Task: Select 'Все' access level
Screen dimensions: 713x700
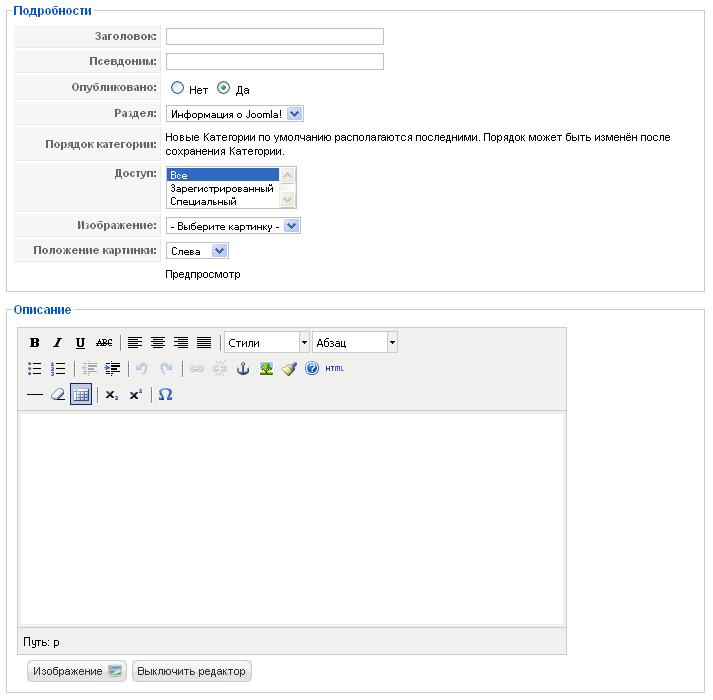Action: 223,175
